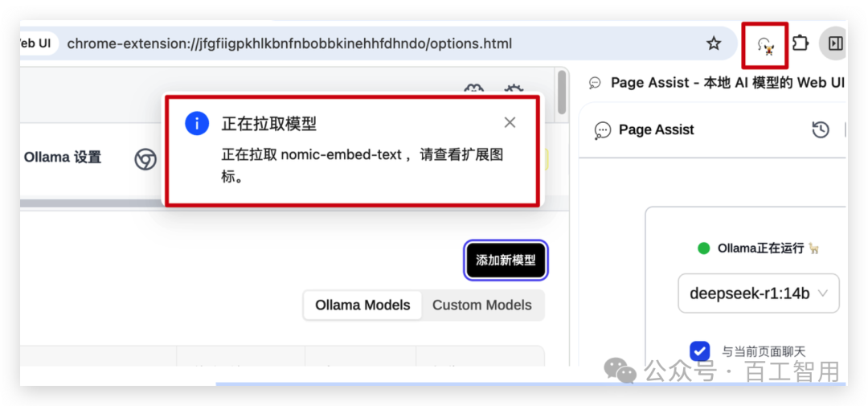
Task: Open the Chrome extensions puzzle menu
Action: pos(800,43)
